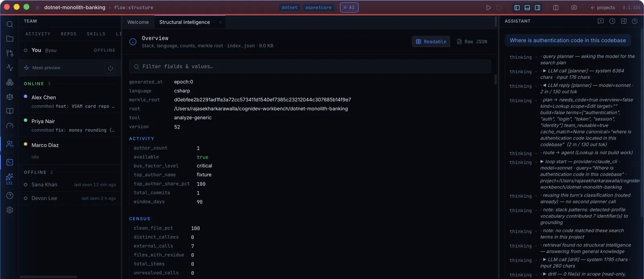Open the source control pull-request icon
This screenshot has width=644, height=279.
click(10, 53)
